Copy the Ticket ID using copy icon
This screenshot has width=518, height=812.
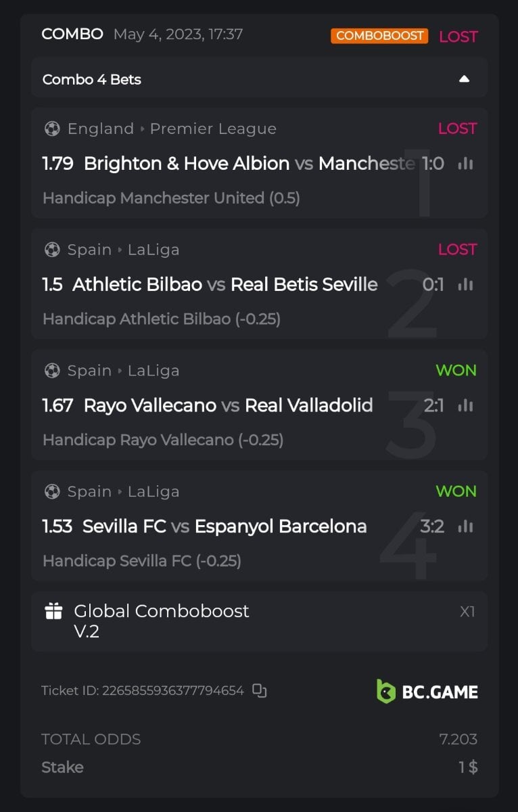pos(260,691)
